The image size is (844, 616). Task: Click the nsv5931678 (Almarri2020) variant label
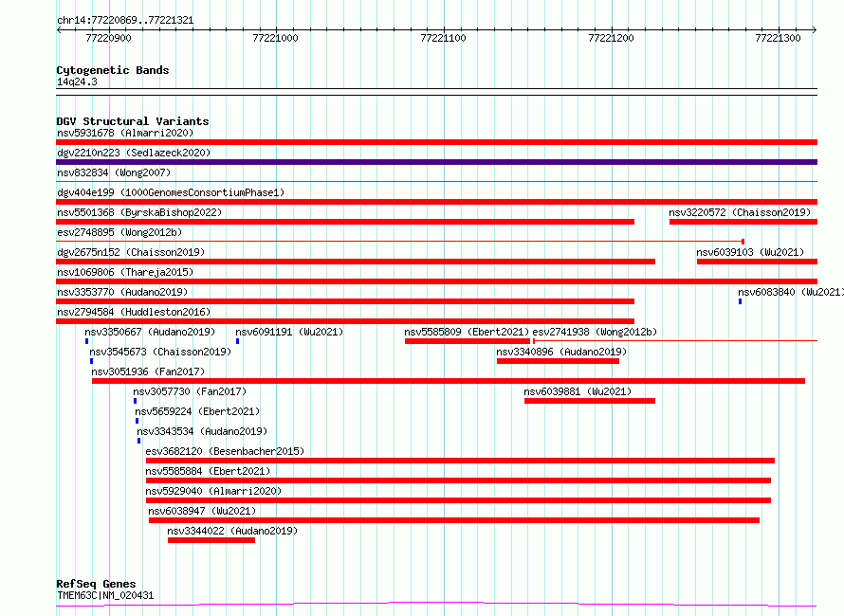[125, 133]
